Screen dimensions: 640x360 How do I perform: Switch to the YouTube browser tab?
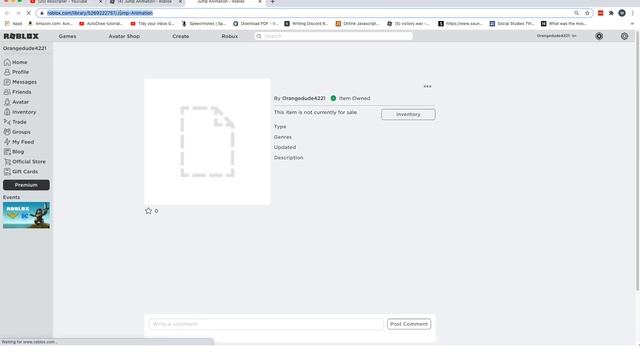pos(65,2)
